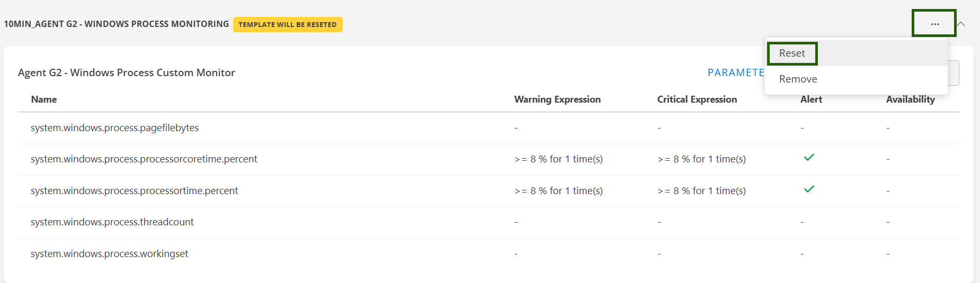
Task: Select the system.windows.process.processortime.percent metric name
Action: click(x=135, y=191)
